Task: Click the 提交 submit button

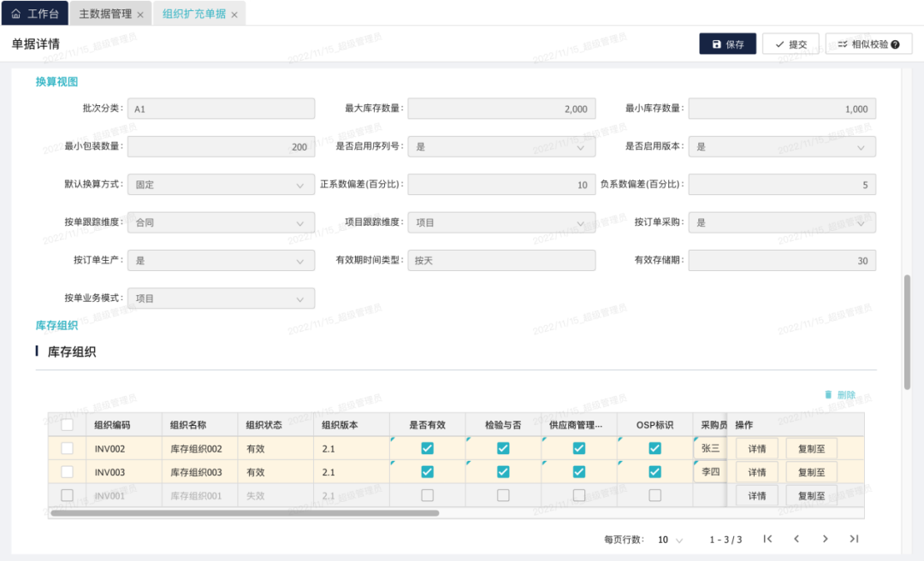Action: (791, 44)
